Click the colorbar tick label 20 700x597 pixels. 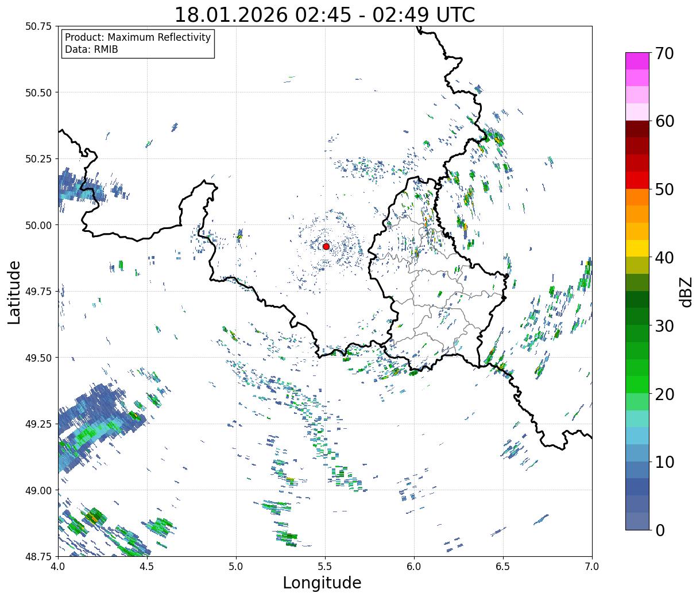664,394
